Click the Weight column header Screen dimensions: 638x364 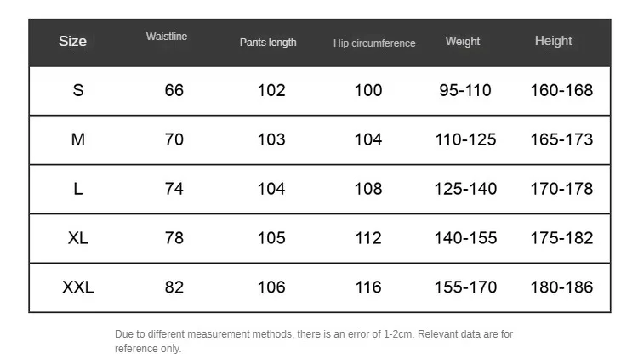point(463,41)
